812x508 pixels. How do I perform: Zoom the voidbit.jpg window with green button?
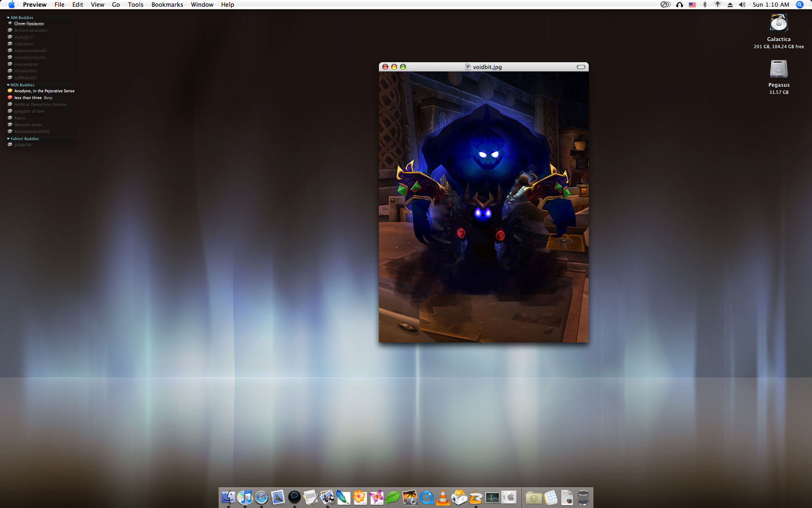[x=403, y=67]
